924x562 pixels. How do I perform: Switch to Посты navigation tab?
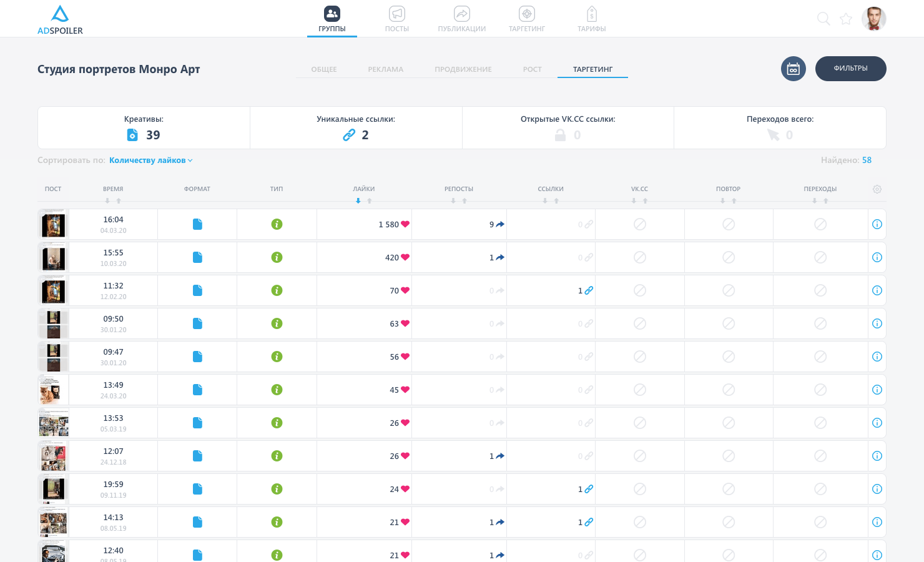pos(396,19)
